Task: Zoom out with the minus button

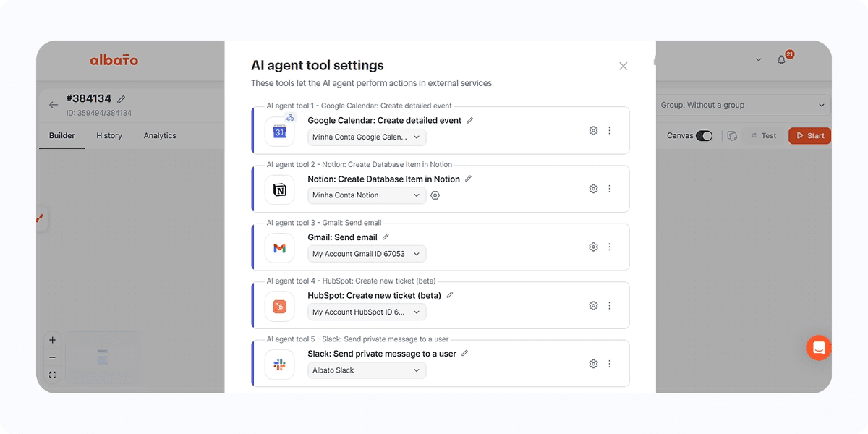Action: [53, 357]
